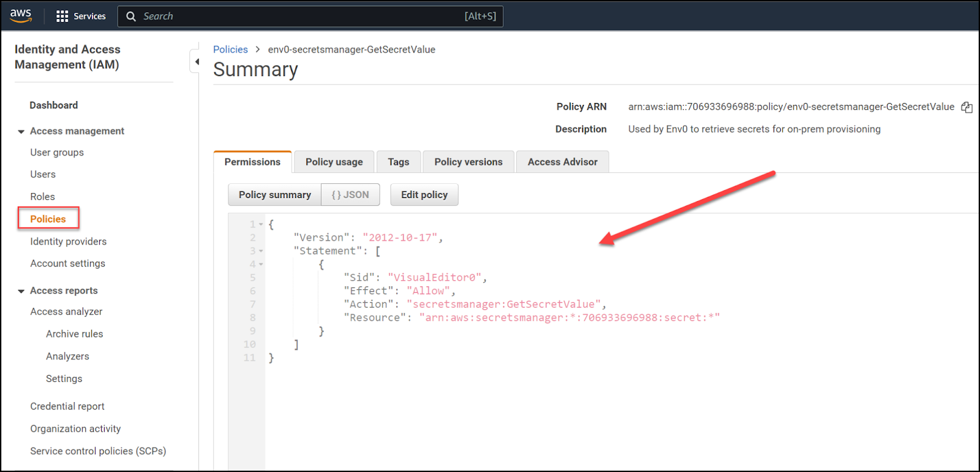
Task: Fold JSON code at line 1
Action: [261, 224]
